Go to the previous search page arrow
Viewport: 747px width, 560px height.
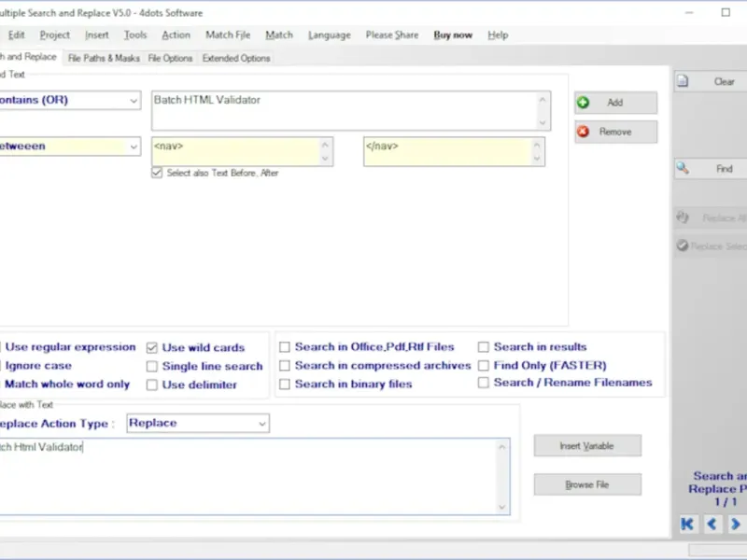(x=712, y=524)
